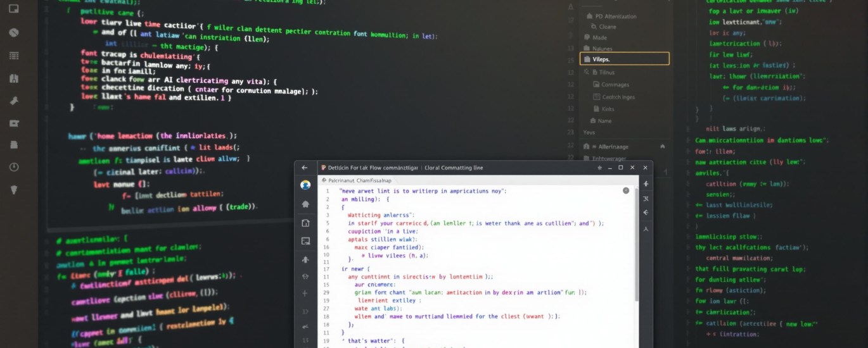Click the home icon in floating window sidebar
868x348 pixels.
tap(305, 204)
